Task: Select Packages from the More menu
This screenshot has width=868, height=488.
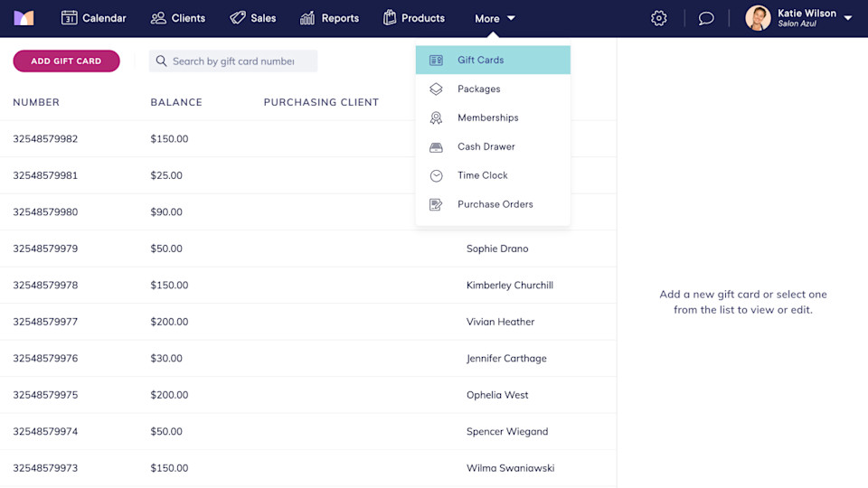Action: 493,89
